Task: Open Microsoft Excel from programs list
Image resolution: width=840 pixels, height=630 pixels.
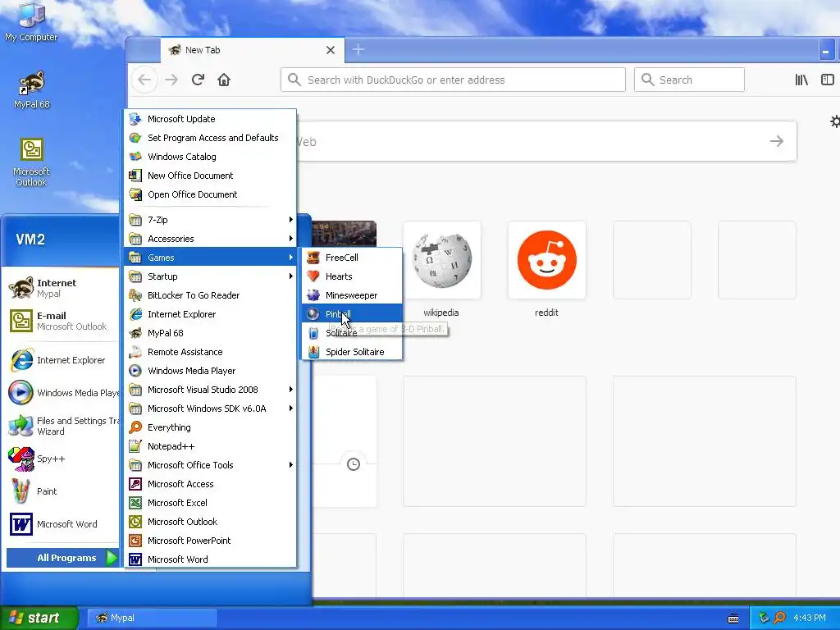Action: tap(211, 503)
